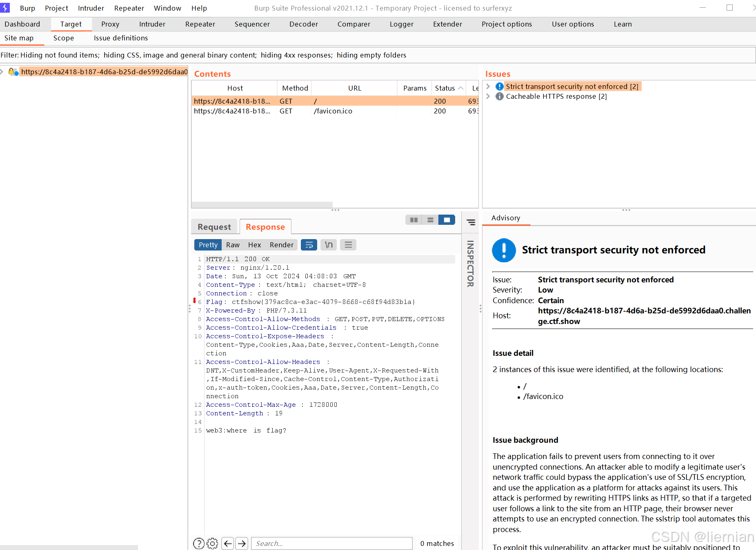Go to next search match arrow
The width and height of the screenshot is (756, 550).
(242, 543)
